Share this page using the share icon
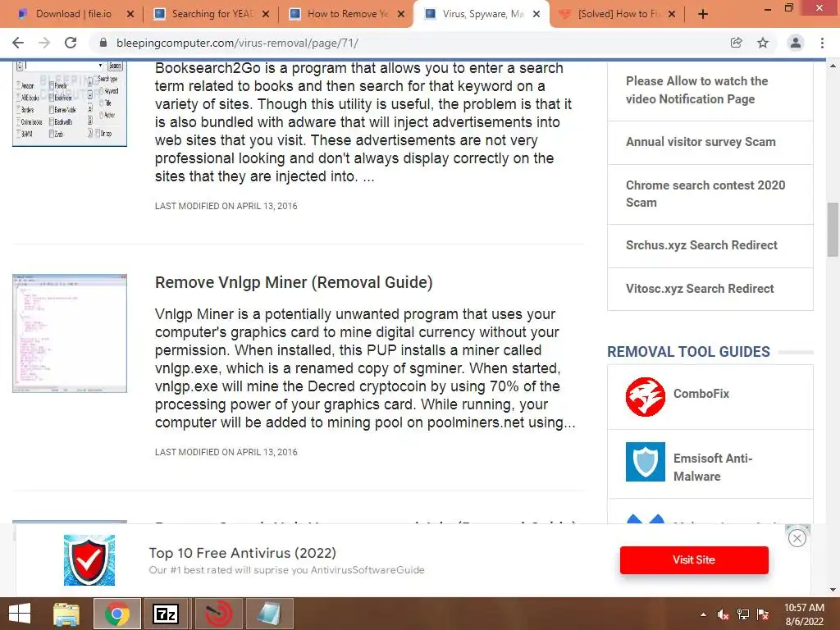This screenshot has height=630, width=840. [x=736, y=43]
